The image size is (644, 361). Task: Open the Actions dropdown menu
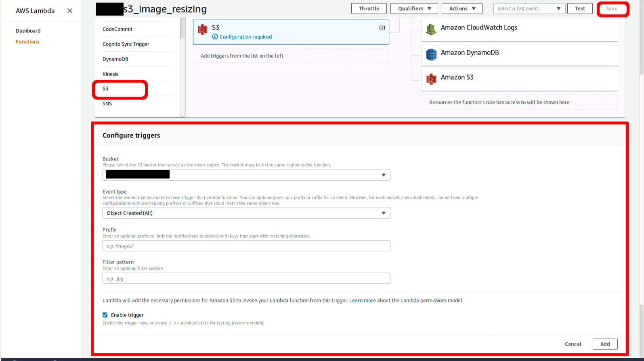coord(462,8)
